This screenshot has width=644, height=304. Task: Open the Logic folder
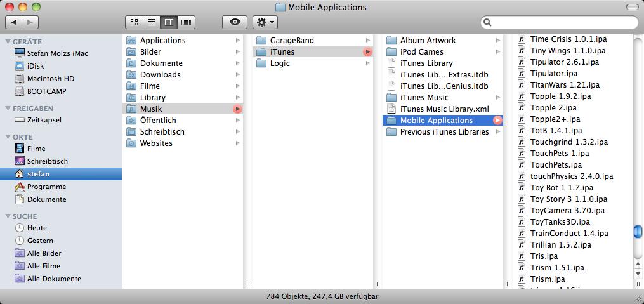point(313,63)
